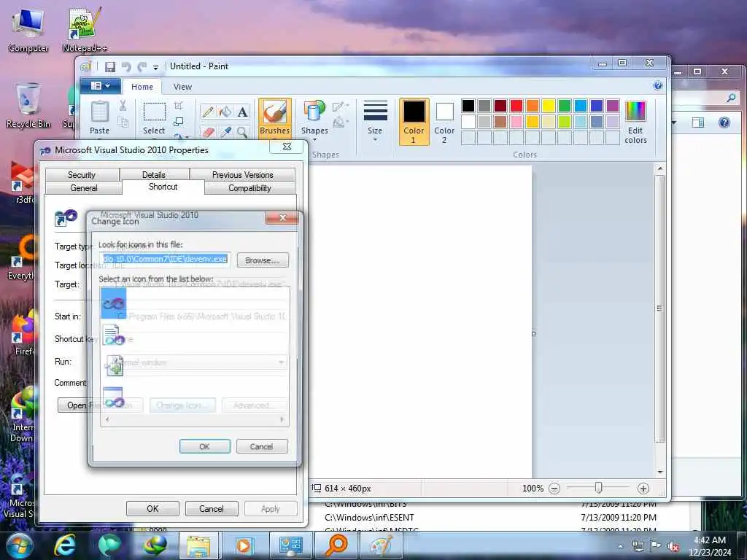
Task: Zoom in with plus button in Paint
Action: click(643, 489)
